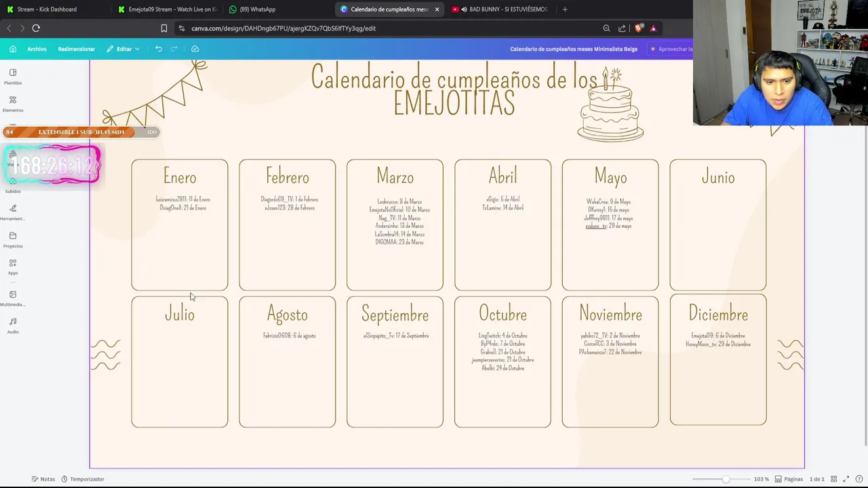Undo the last action
868x488 pixels.
[159, 49]
